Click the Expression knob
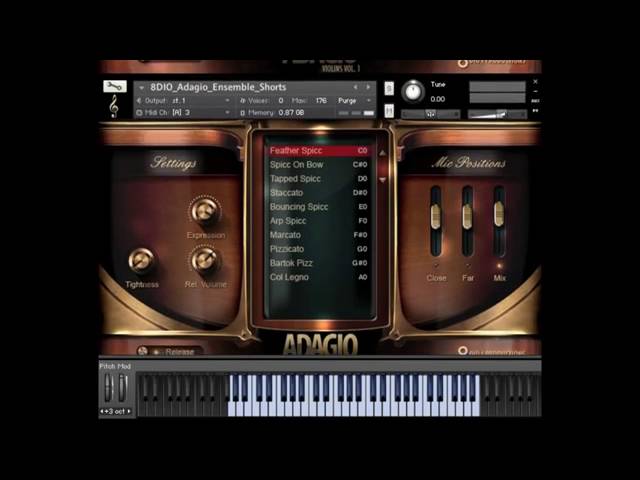The width and height of the screenshot is (640, 480). coord(205,211)
